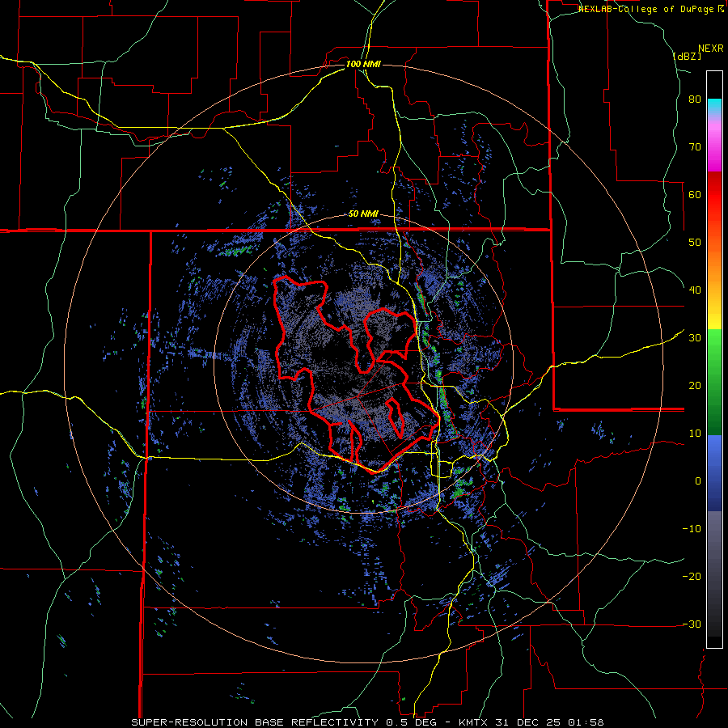Click the 20 value on the dBZ scale
The width and height of the screenshot is (728, 728).
695,385
